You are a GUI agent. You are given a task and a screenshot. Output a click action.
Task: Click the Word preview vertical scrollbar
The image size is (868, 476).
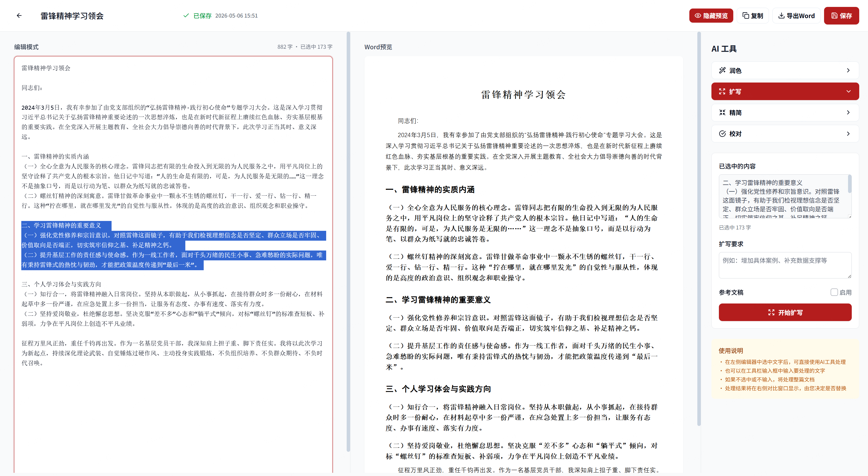click(699, 229)
